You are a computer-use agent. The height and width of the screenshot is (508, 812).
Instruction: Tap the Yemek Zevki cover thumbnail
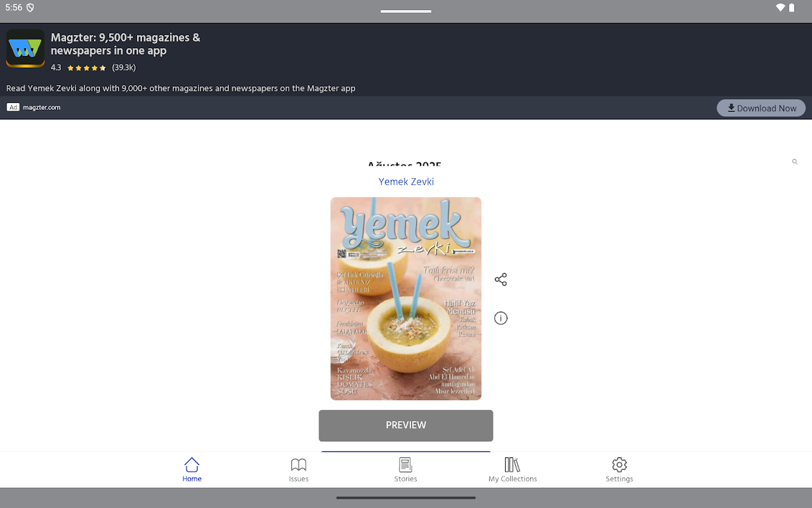tap(406, 298)
